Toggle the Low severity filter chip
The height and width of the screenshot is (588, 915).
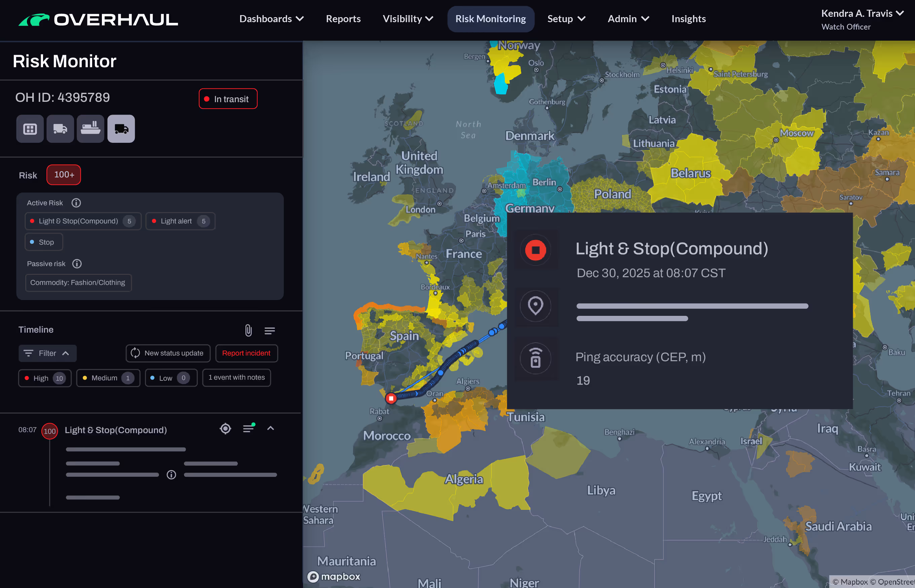[171, 378]
